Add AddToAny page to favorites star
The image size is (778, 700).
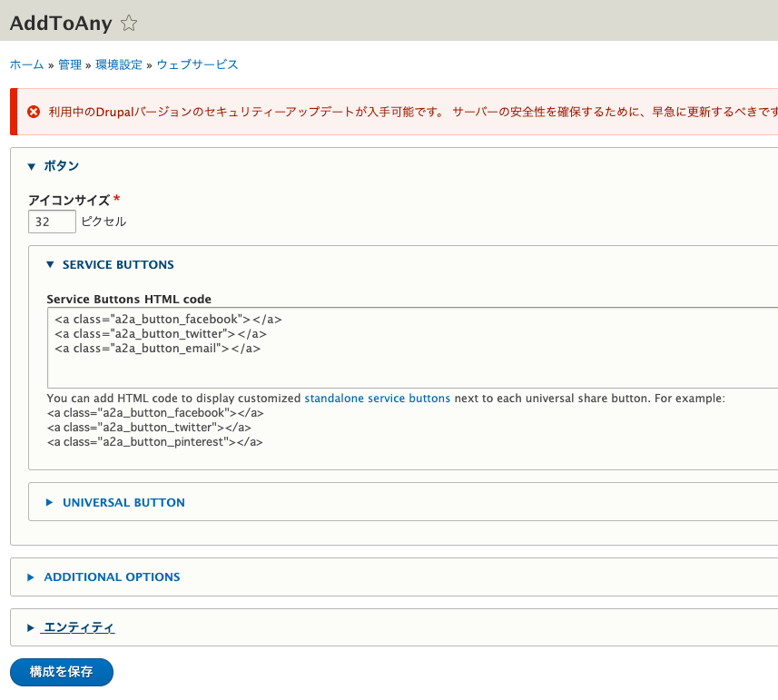click(129, 23)
